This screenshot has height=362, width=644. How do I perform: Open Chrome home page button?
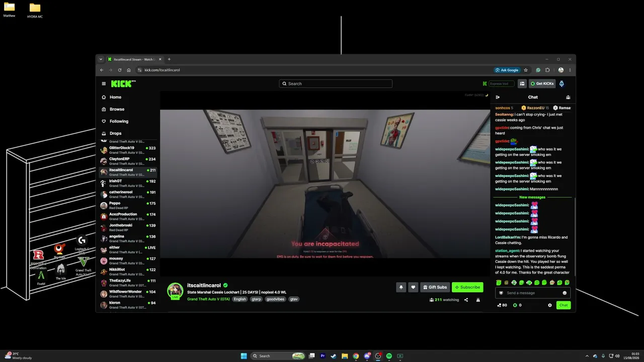[129, 70]
